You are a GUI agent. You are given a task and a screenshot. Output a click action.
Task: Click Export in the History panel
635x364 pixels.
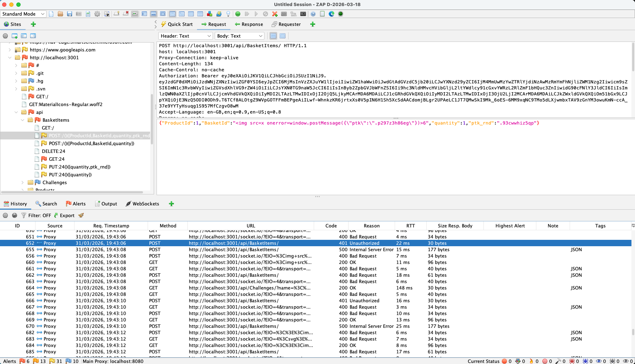(x=67, y=215)
